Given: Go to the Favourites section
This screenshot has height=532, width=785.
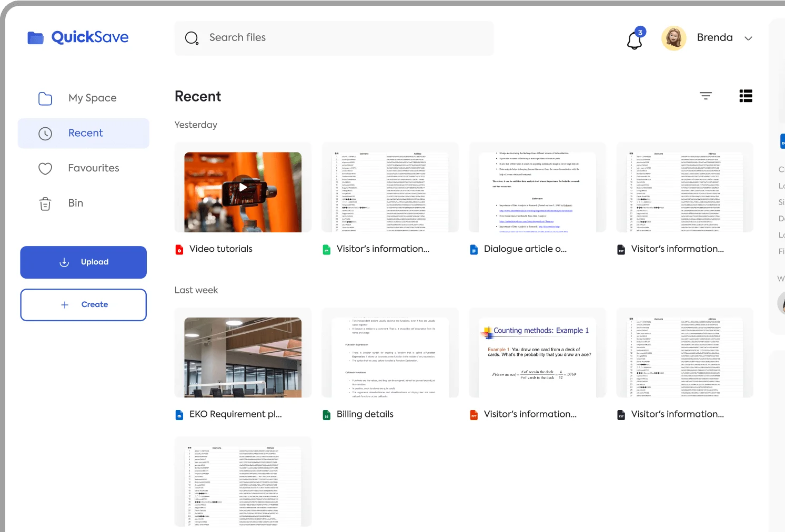Looking at the screenshot, I should pyautogui.click(x=93, y=168).
